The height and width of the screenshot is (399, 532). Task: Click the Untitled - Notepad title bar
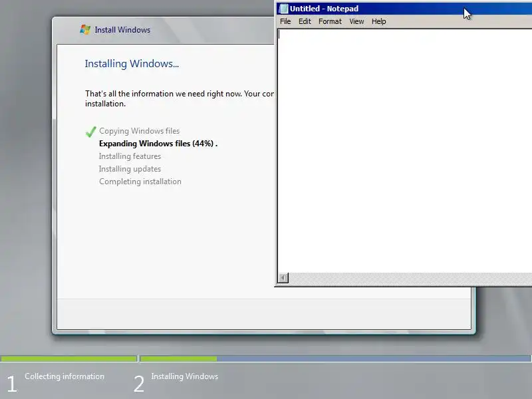[x=404, y=9]
